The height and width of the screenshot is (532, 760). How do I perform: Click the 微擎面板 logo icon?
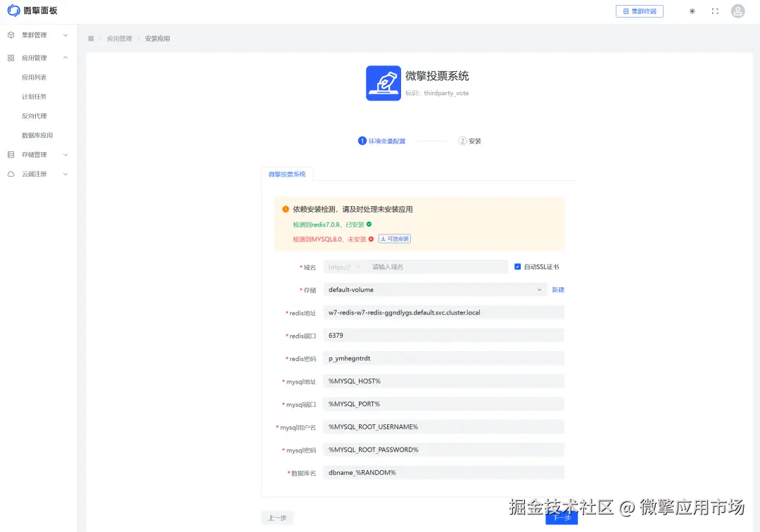13,10
